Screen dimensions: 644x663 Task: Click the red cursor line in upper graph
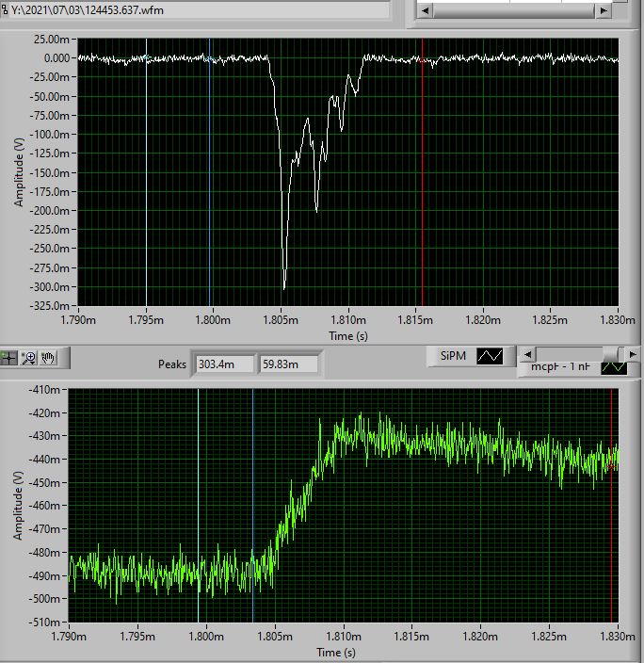422,188
